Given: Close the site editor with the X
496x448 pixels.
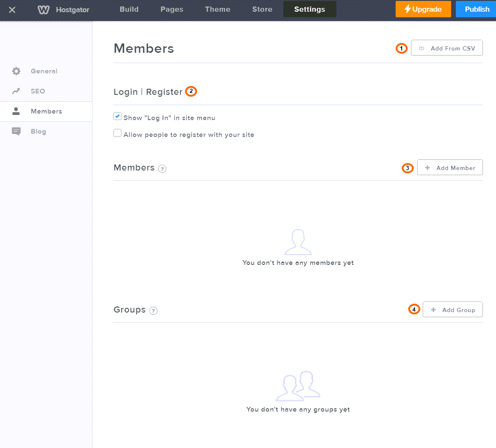Looking at the screenshot, I should pos(11,9).
